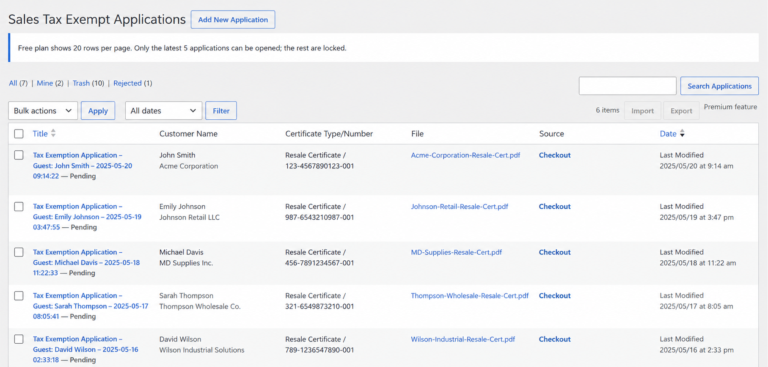Viewport: 768px width, 367px height.
Task: Click the free plan notice text
Action: pos(182,48)
